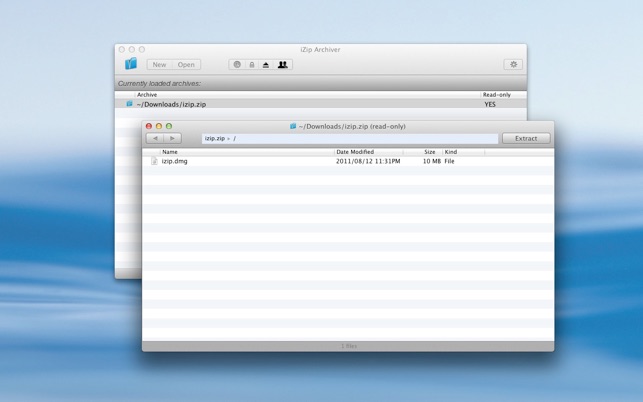This screenshot has height=402, width=643.
Task: Select the izip.dmg file row
Action: [x=300, y=161]
